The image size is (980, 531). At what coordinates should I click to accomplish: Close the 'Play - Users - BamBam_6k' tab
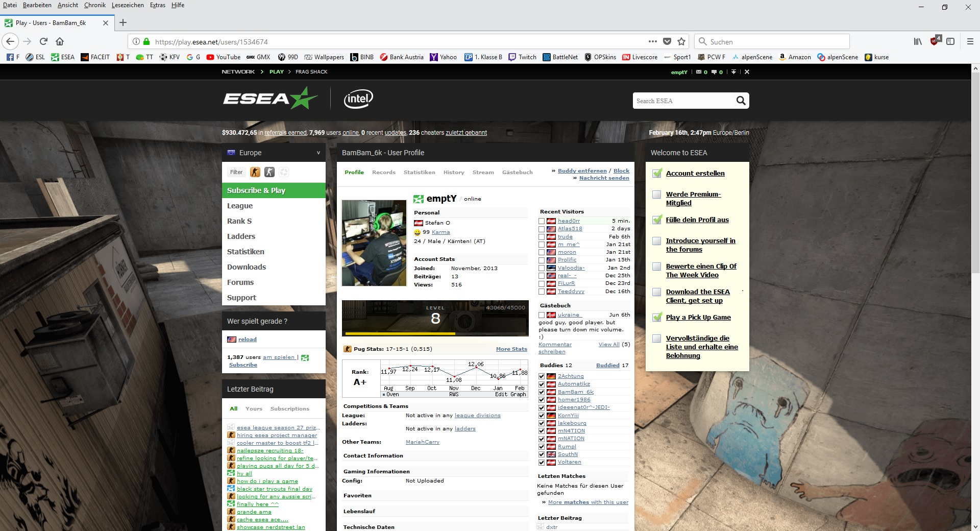point(106,23)
